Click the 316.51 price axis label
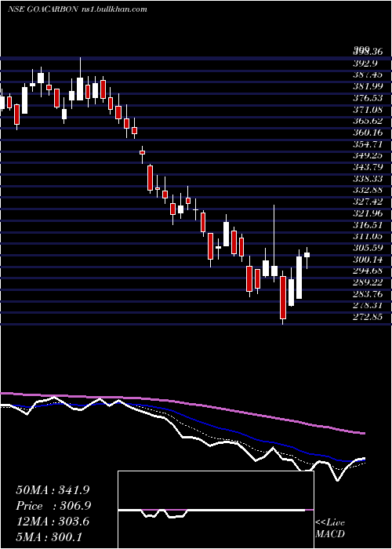Screen dimensions: 392x549 (x=367, y=225)
